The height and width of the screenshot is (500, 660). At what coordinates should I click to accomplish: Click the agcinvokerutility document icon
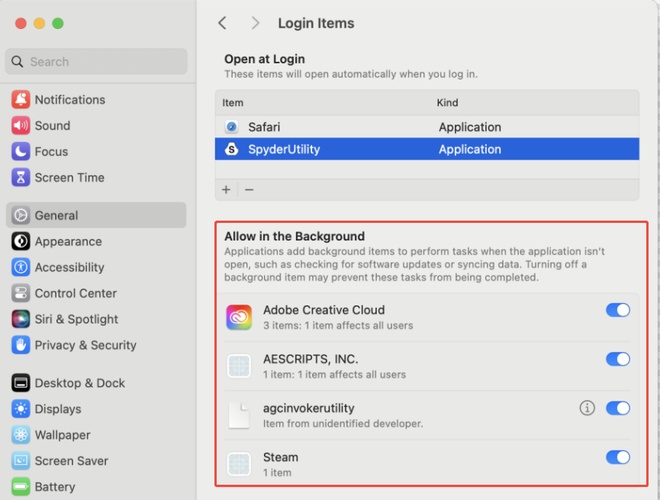pos(239,415)
